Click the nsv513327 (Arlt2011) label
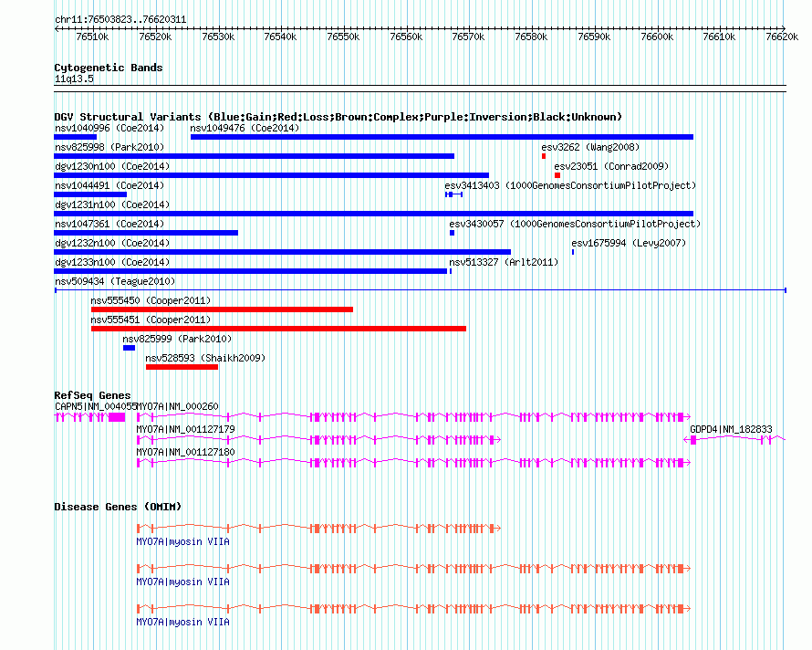 click(504, 262)
